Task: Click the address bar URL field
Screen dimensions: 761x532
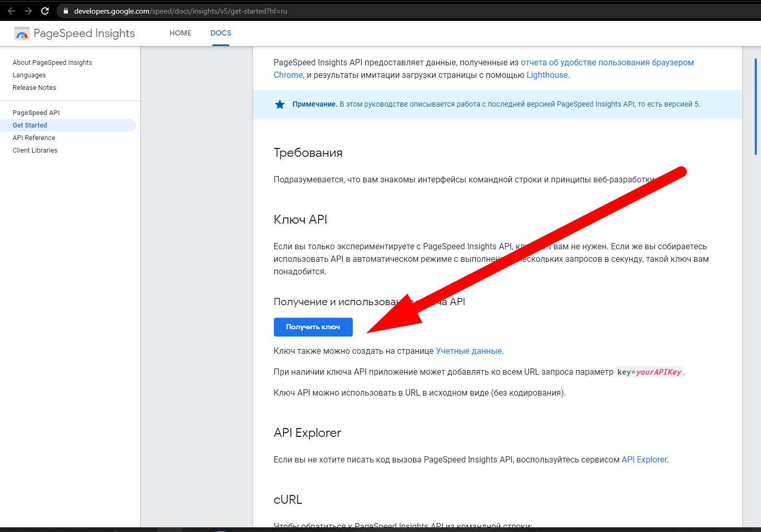Action: point(408,11)
